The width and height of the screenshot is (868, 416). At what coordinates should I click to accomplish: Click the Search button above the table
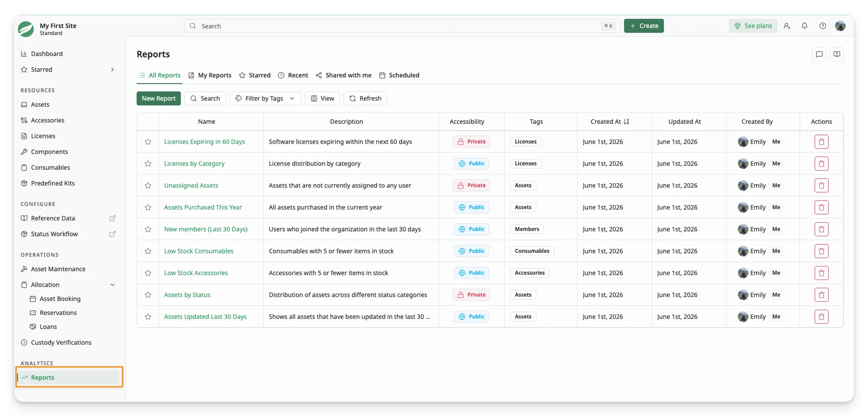pyautogui.click(x=205, y=98)
